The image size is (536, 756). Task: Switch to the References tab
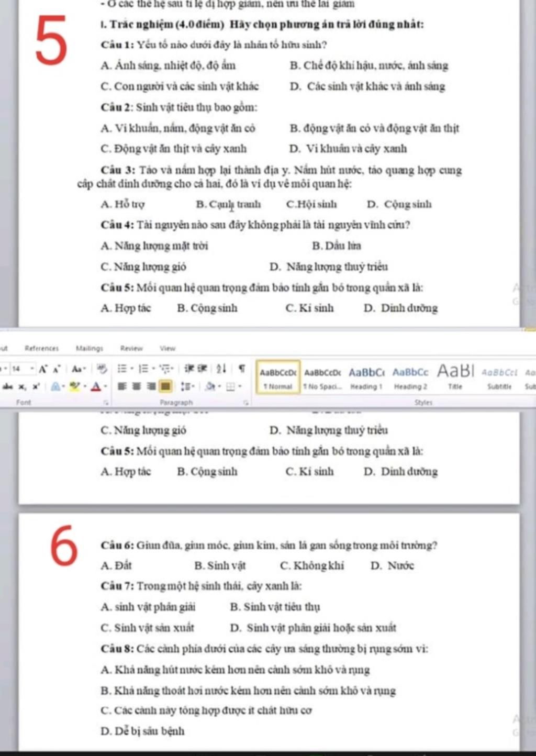point(42,348)
